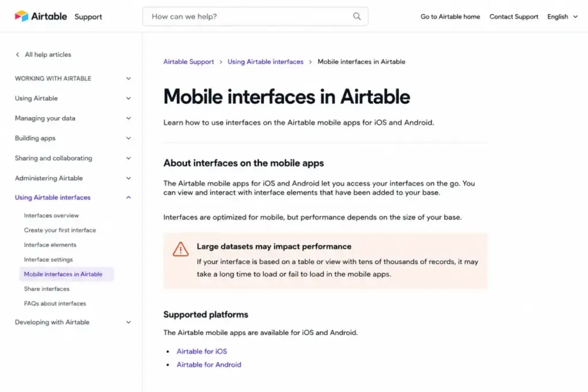Open the Contact Support link
The image size is (588, 392).
coord(514,17)
